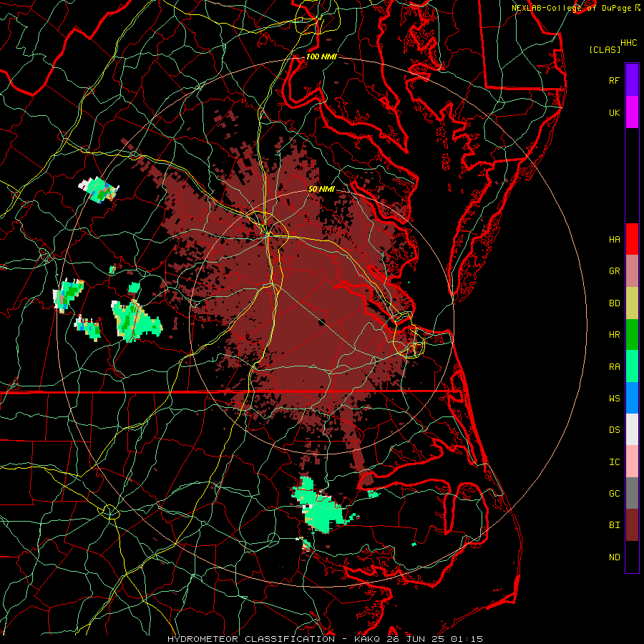Click the ND black legend swatch
The height and width of the screenshot is (644, 644).
click(x=632, y=557)
